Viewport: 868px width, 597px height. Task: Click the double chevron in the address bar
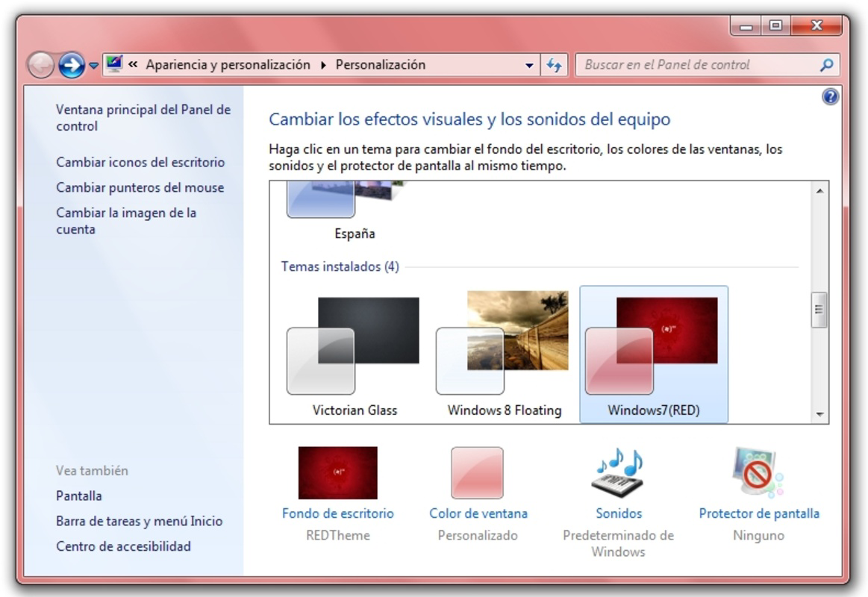click(133, 65)
